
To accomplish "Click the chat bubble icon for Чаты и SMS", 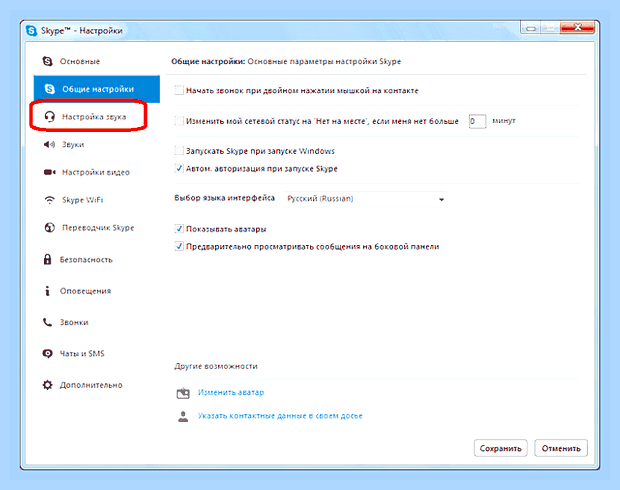I will pos(47,353).
